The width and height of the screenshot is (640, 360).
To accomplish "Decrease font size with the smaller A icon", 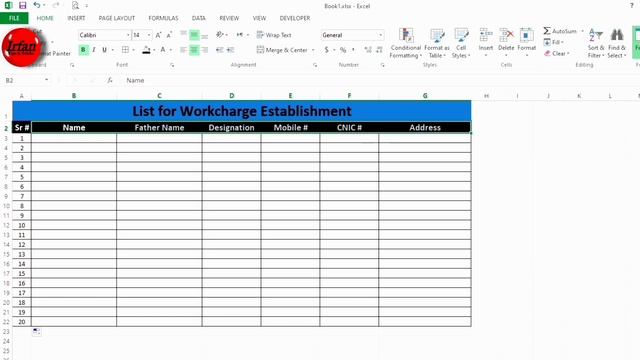I will coord(169,35).
